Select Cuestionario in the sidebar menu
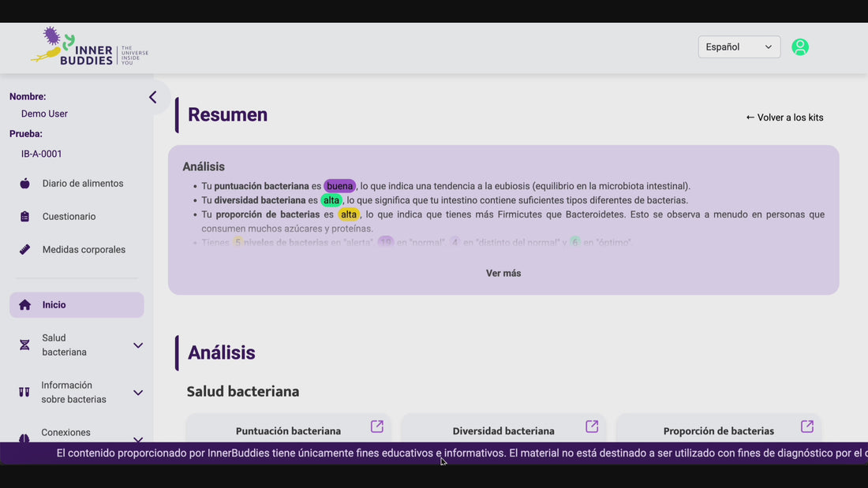The height and width of the screenshot is (488, 868). coord(69,217)
